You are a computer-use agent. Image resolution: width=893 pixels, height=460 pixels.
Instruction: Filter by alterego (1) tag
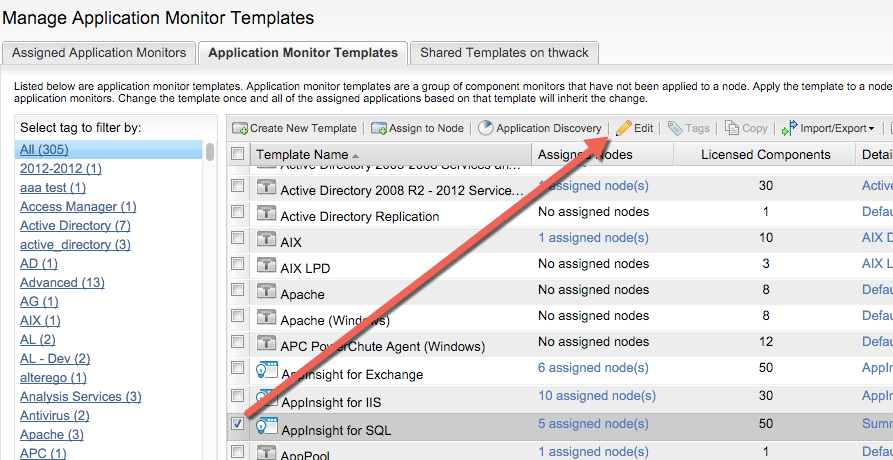coord(54,377)
